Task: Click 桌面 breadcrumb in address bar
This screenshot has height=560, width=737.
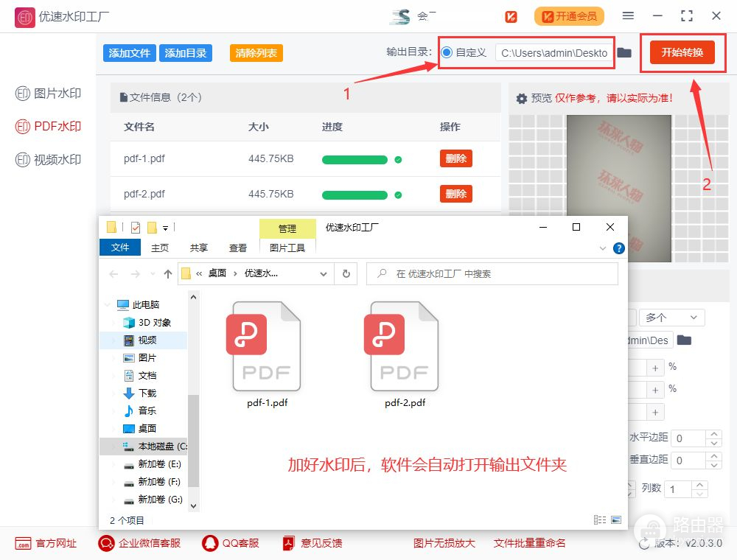Action: click(217, 273)
